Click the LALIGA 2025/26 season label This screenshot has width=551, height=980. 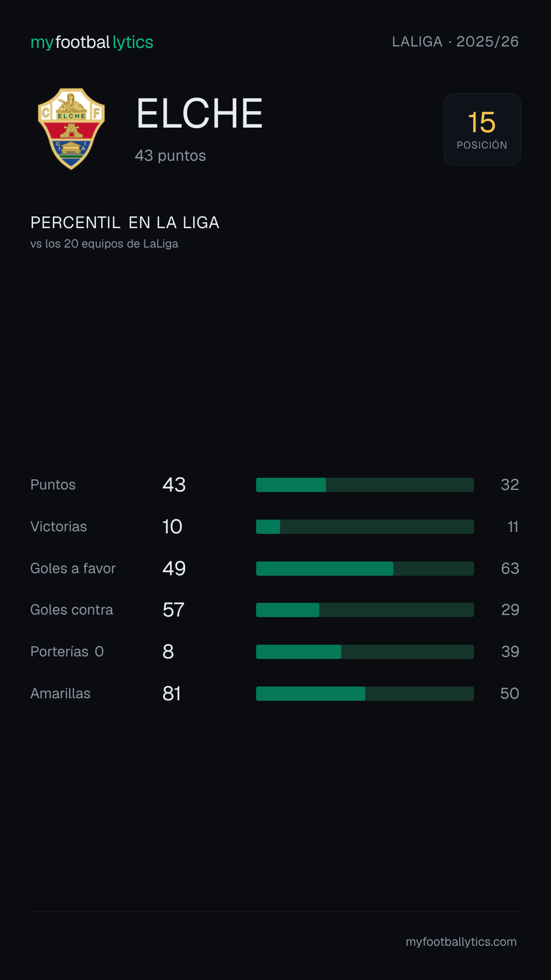click(x=455, y=41)
